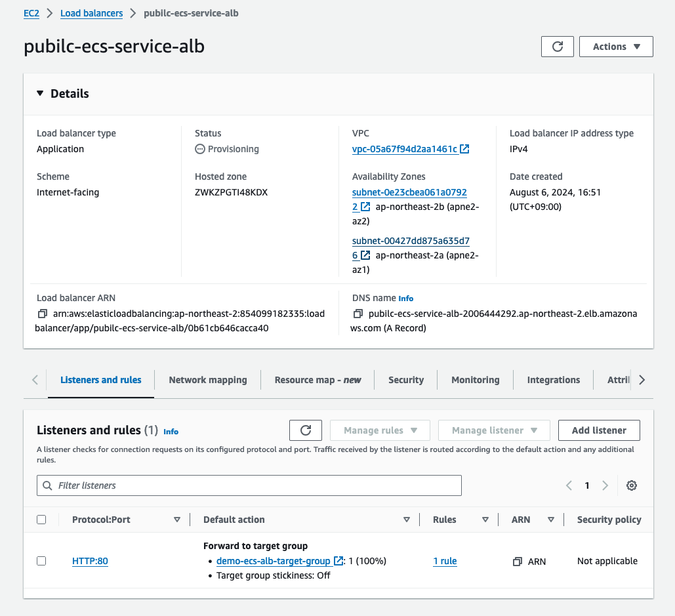Image resolution: width=675 pixels, height=616 pixels.
Task: Open external icon for ap-northeast-2b subnet
Action: (365, 207)
